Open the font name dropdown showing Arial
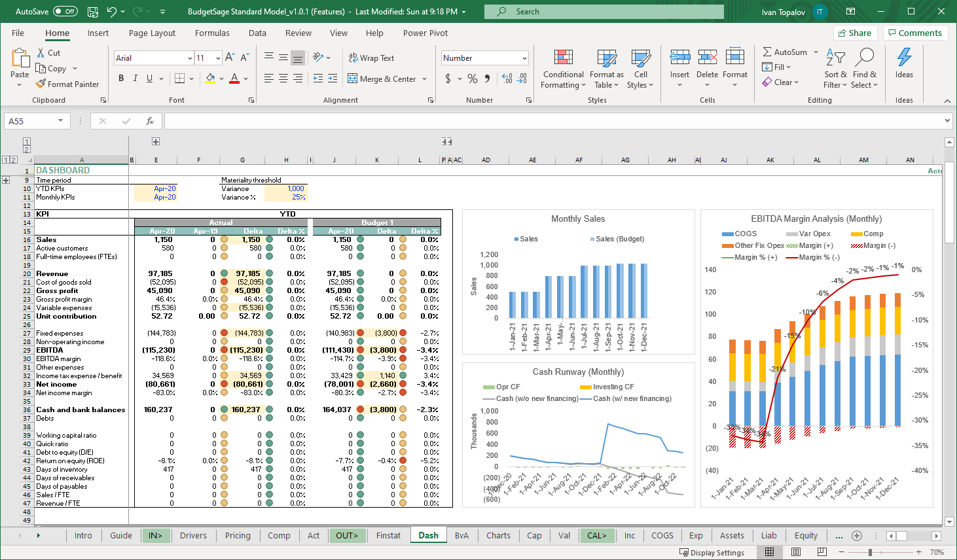 coord(190,58)
